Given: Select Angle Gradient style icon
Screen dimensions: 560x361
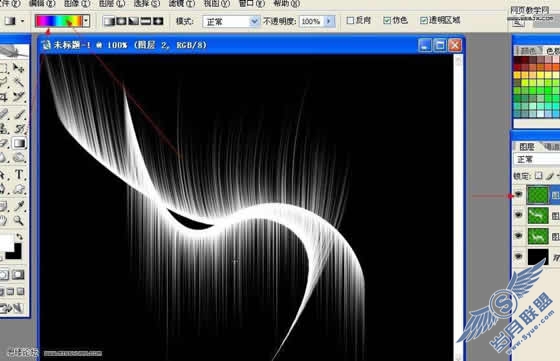Looking at the screenshot, I should [x=134, y=21].
